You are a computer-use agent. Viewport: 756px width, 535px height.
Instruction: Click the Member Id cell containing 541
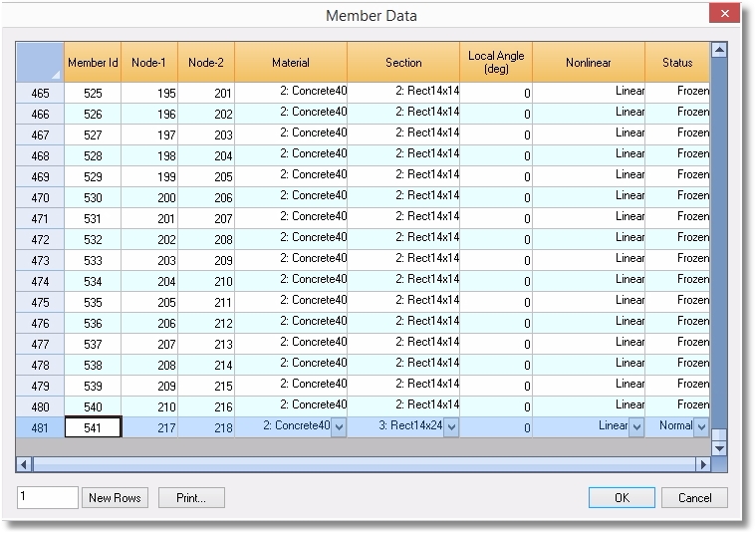pyautogui.click(x=93, y=427)
